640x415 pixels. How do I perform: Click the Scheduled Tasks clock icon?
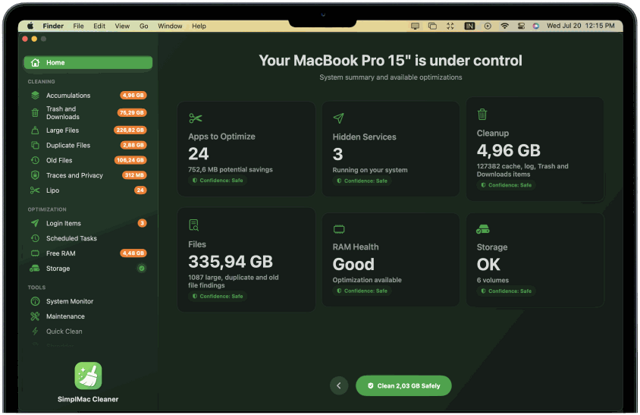[x=35, y=238]
